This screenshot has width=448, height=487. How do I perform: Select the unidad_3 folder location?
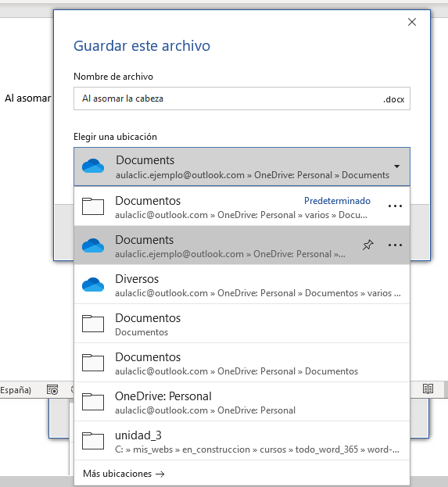pos(242,441)
